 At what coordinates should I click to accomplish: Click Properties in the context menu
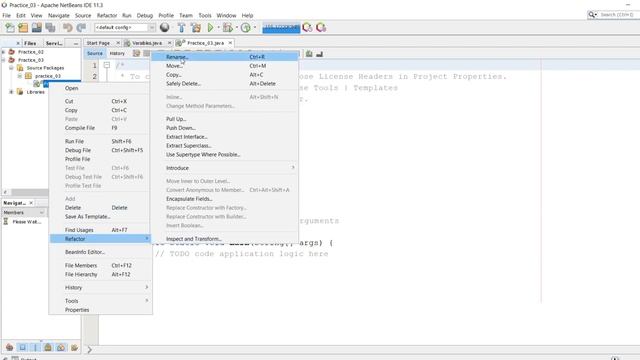click(100, 310)
